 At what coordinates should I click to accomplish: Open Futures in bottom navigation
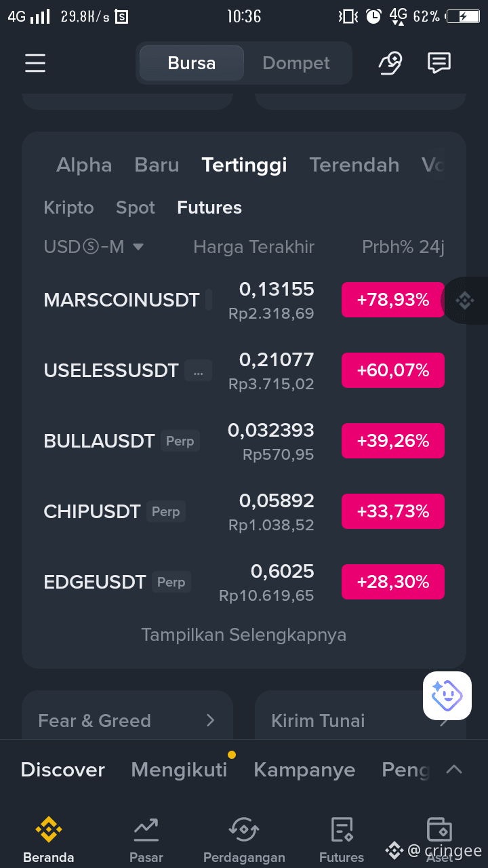(342, 840)
